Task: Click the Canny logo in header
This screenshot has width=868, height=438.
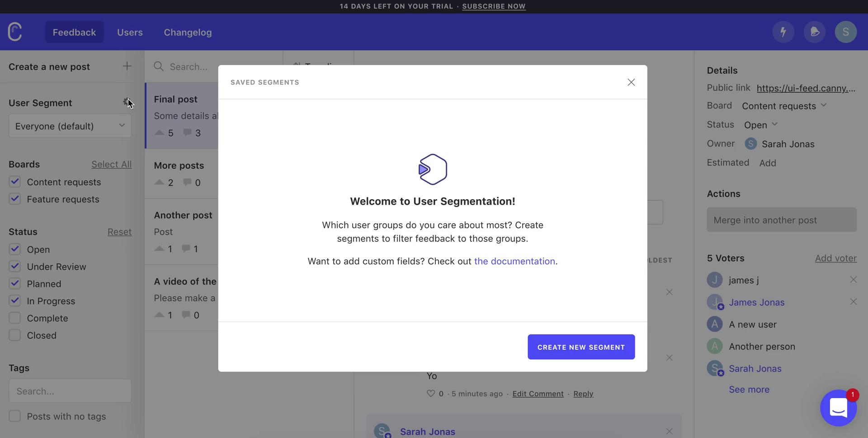Action: (15, 32)
